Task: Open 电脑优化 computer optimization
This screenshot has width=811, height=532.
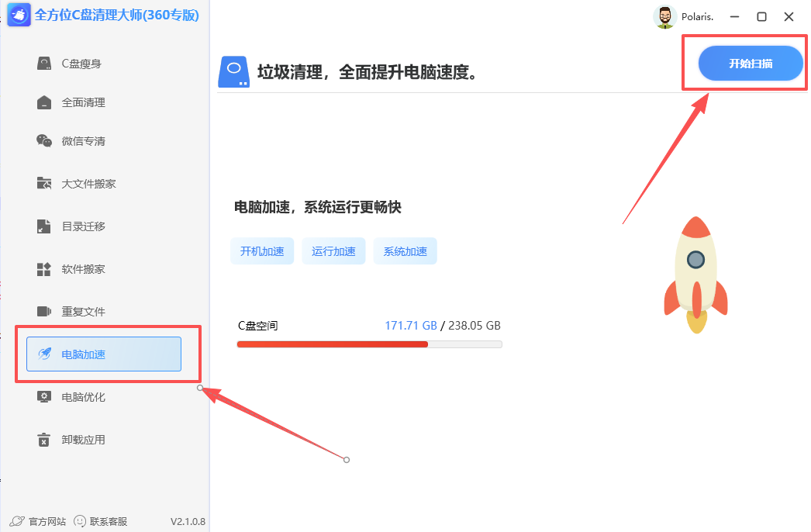Action: point(44,396)
